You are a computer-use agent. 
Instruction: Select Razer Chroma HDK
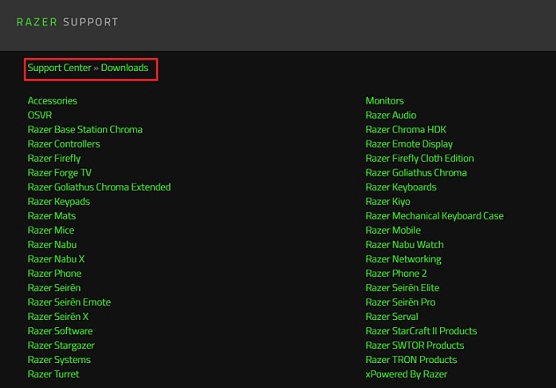point(406,129)
